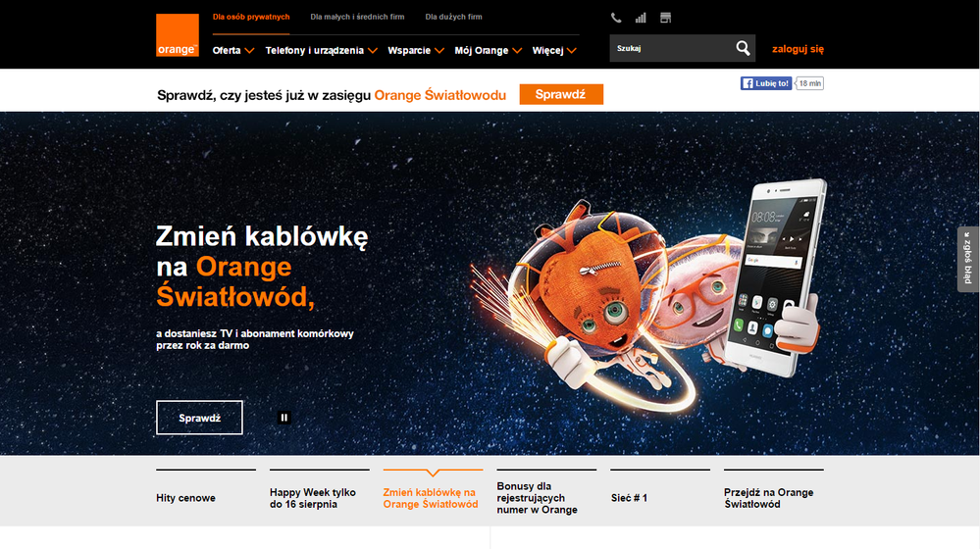Image resolution: width=980 pixels, height=549 pixels.
Task: Switch to Dla małych i średnich firm
Action: coord(357,17)
